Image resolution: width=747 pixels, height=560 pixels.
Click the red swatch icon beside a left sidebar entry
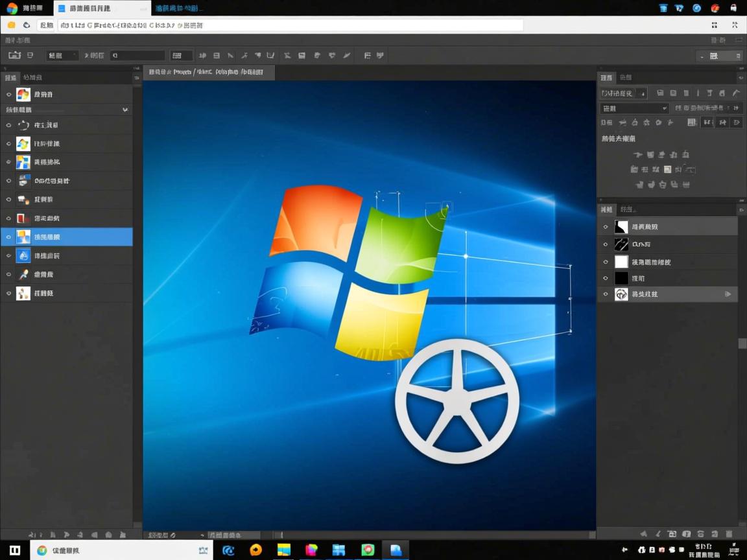(x=21, y=218)
